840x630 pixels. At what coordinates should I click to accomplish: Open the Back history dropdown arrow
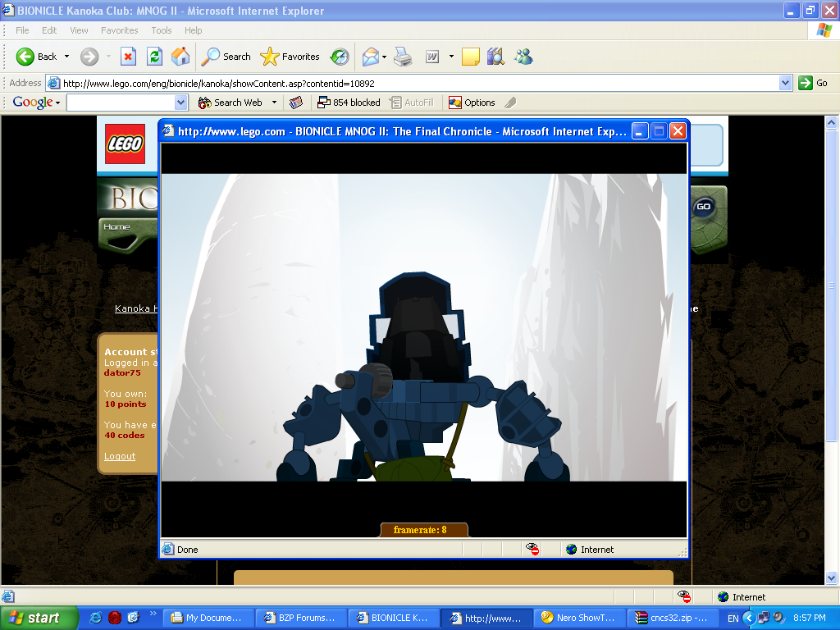tap(66, 57)
